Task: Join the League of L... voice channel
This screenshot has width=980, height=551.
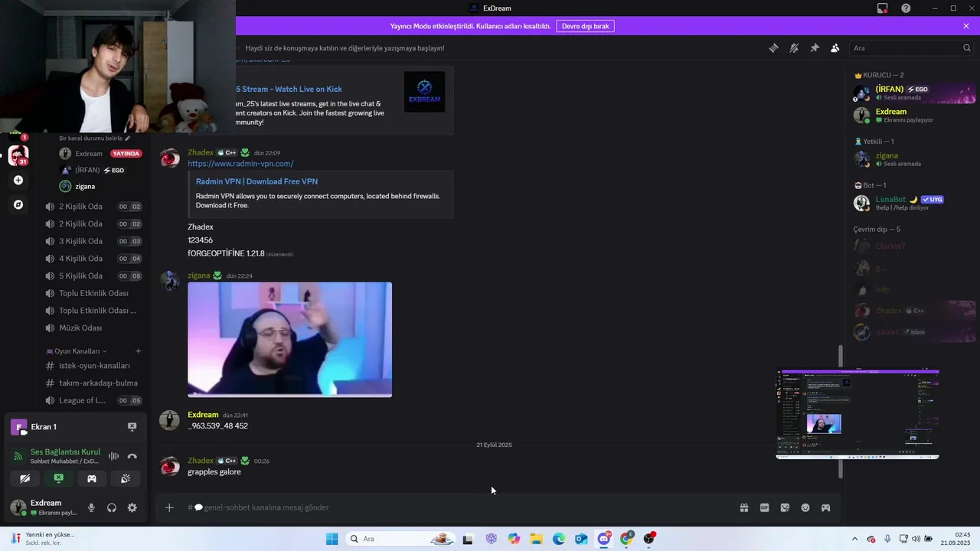Action: pyautogui.click(x=93, y=400)
